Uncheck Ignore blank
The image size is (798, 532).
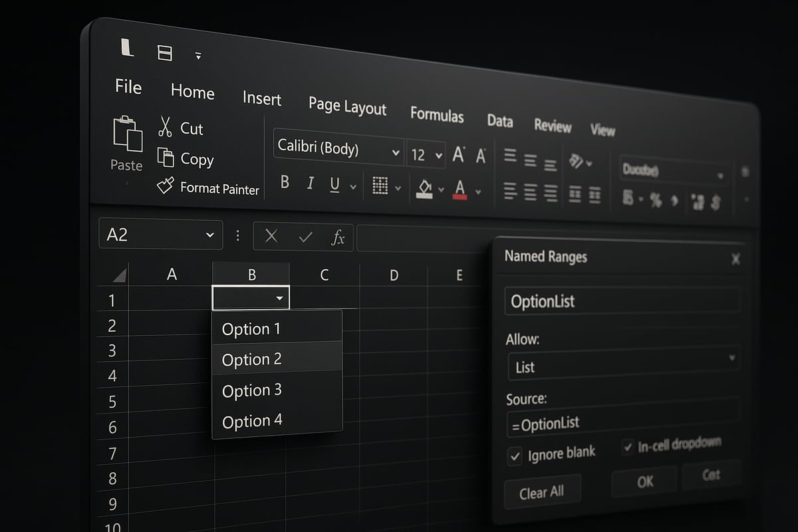pyautogui.click(x=514, y=457)
